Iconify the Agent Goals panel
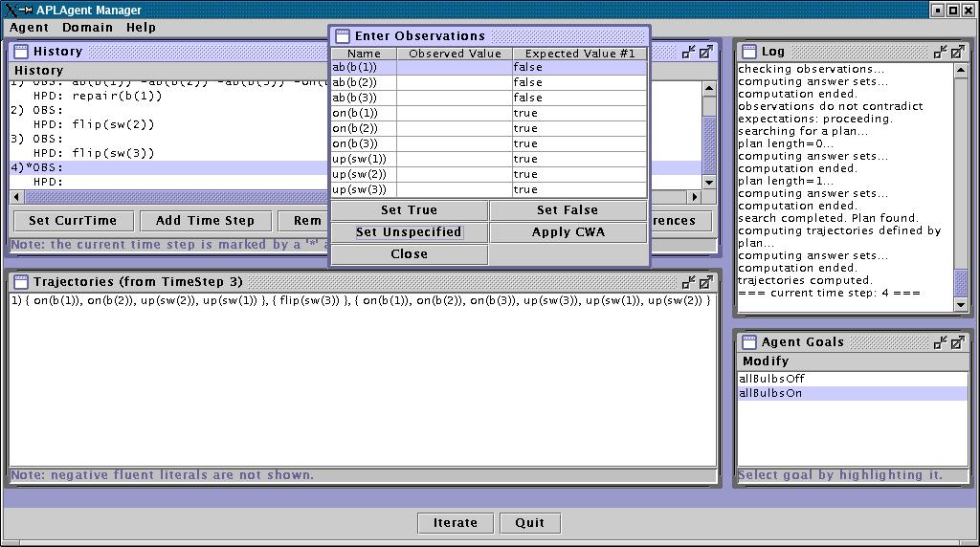Viewport: 980px width, 547px height. click(941, 341)
